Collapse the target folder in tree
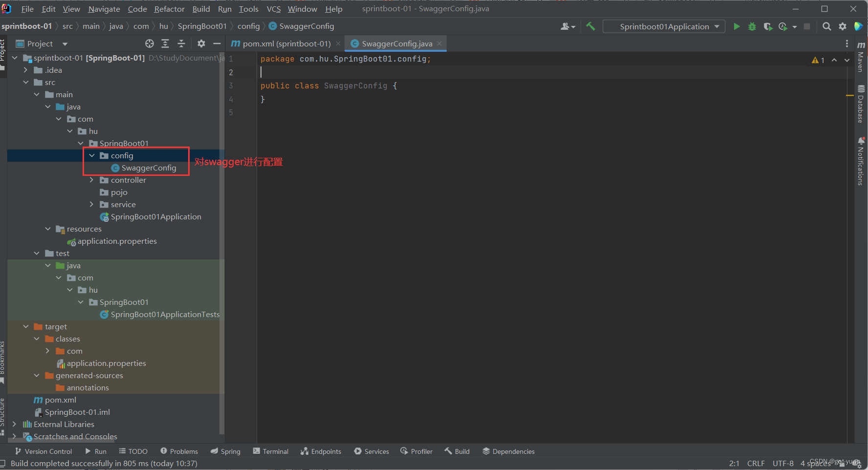The image size is (868, 470). (x=26, y=327)
